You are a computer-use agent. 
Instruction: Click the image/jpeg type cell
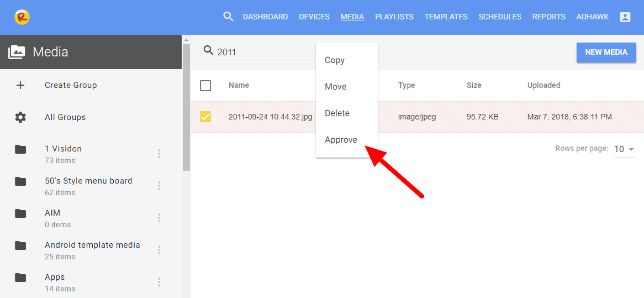click(417, 117)
